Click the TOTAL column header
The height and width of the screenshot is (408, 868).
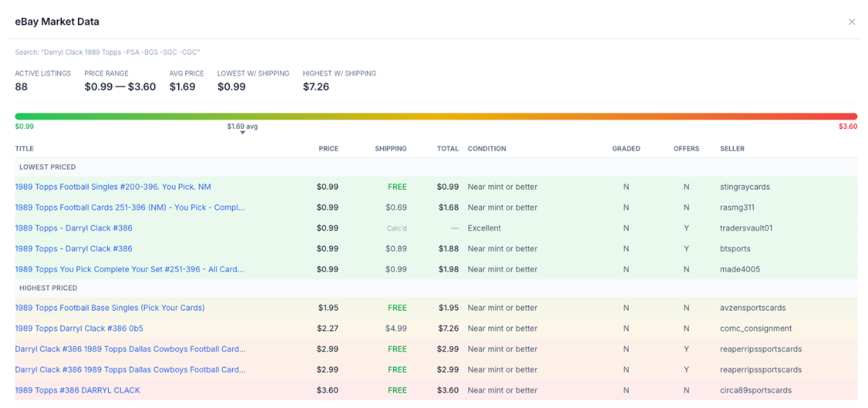point(447,148)
